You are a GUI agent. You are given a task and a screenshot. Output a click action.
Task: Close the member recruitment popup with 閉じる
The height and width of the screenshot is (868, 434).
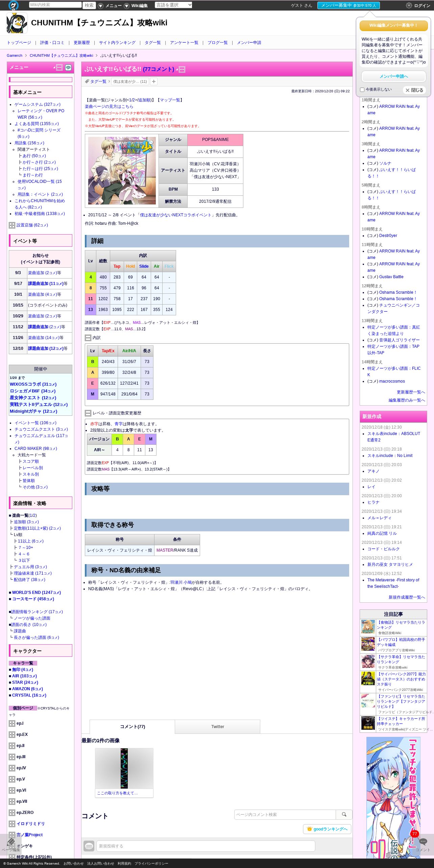click(414, 90)
